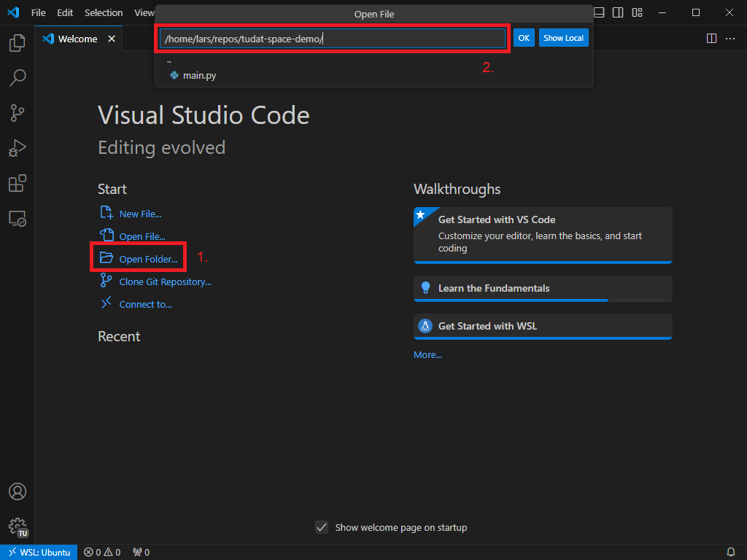Click the Connect to... link
This screenshot has width=747, height=560.
pos(145,304)
